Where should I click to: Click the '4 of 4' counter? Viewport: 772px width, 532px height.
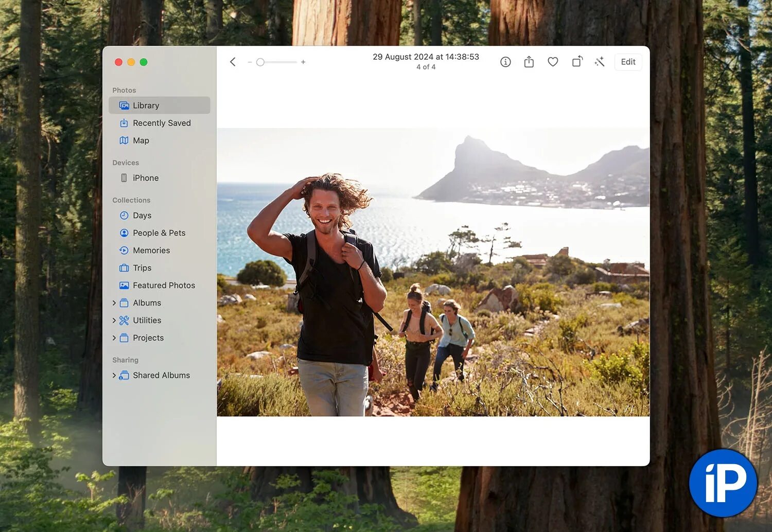(x=426, y=67)
